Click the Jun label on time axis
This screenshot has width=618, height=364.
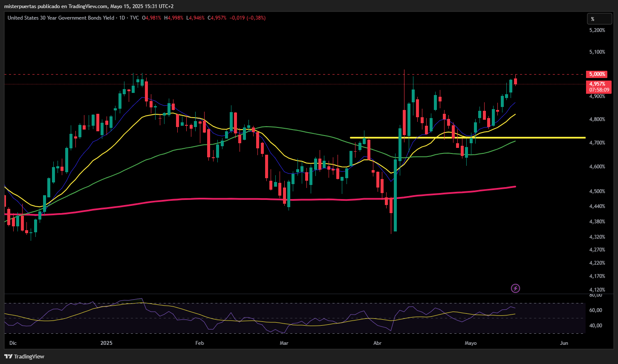564,343
